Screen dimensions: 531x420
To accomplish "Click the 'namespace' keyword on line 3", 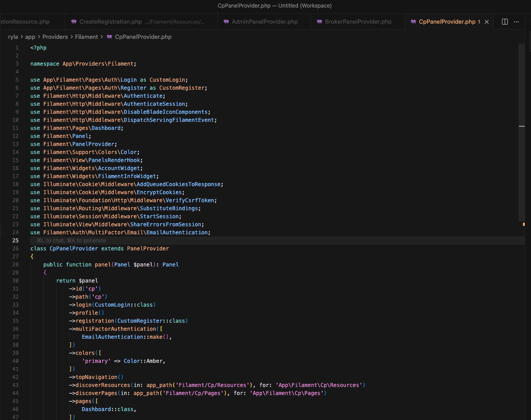I will click(45, 64).
